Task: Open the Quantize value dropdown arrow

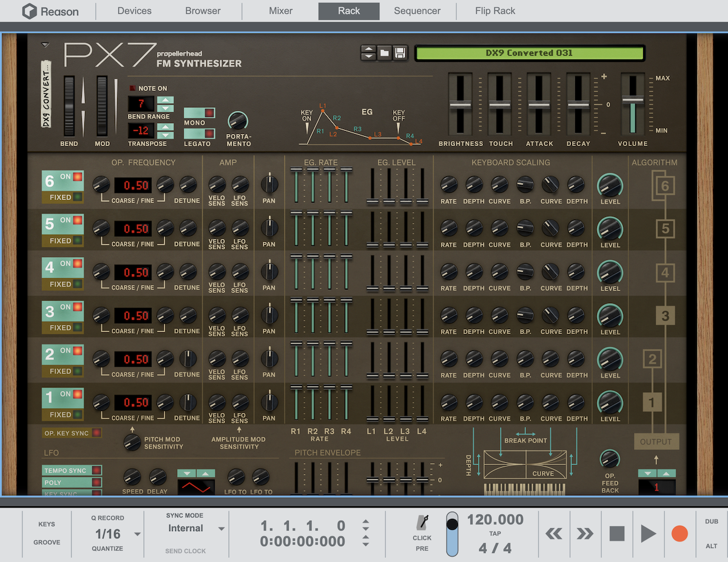Action: (137, 534)
